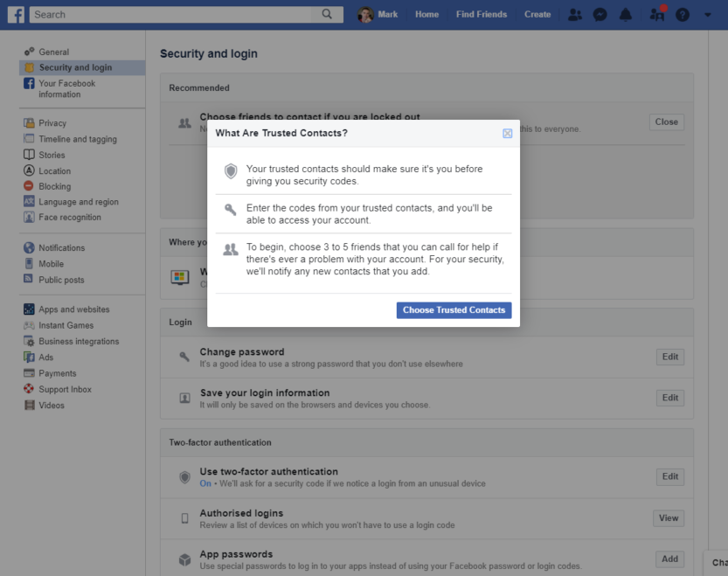
Task: Close the Trusted Contacts dialog
Action: point(507,134)
